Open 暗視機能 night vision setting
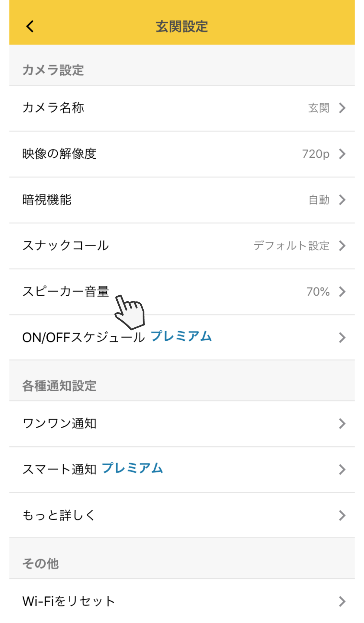This screenshot has width=364, height=623. (47, 200)
